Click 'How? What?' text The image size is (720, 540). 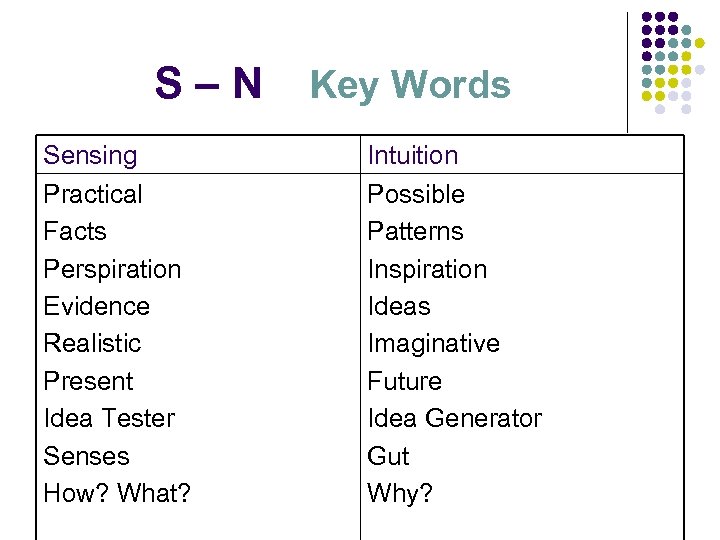click(116, 493)
